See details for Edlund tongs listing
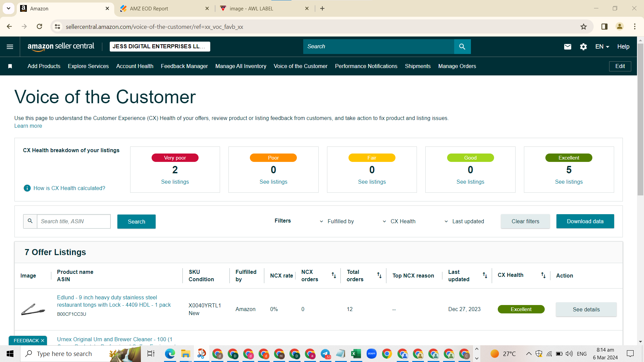Image resolution: width=644 pixels, height=362 pixels. coord(586,309)
